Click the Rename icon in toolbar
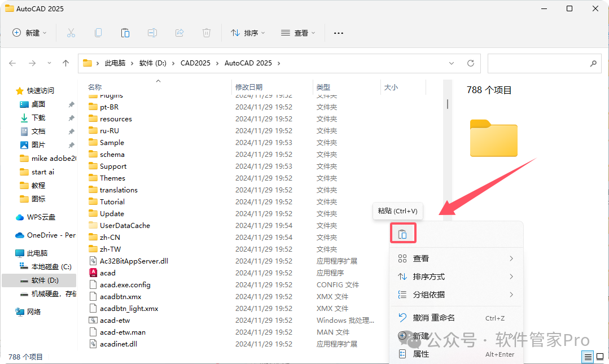Viewport: 609px width, 364px height. [152, 33]
